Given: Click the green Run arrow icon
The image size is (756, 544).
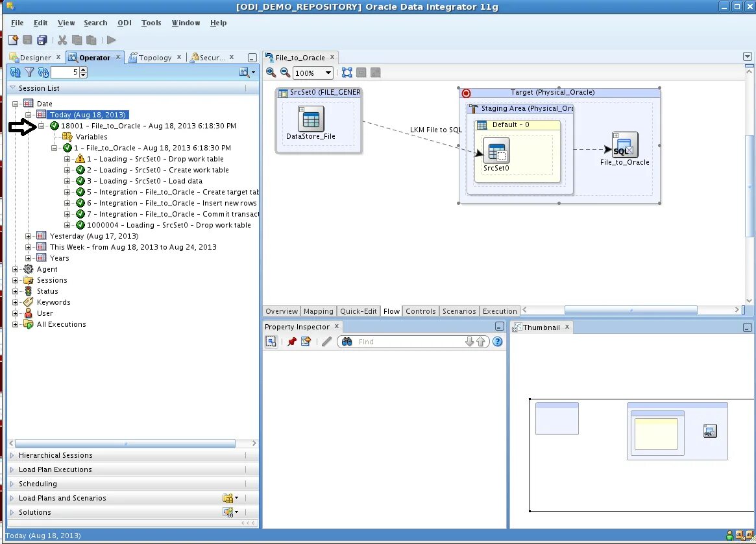Looking at the screenshot, I should pos(112,40).
